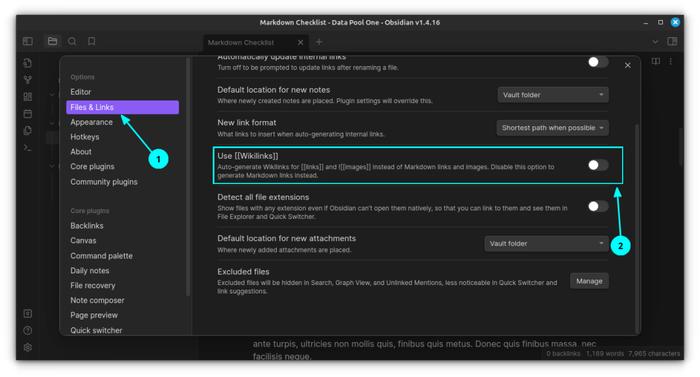
Task: Click 7,965 characters in status bar
Action: 654,354
